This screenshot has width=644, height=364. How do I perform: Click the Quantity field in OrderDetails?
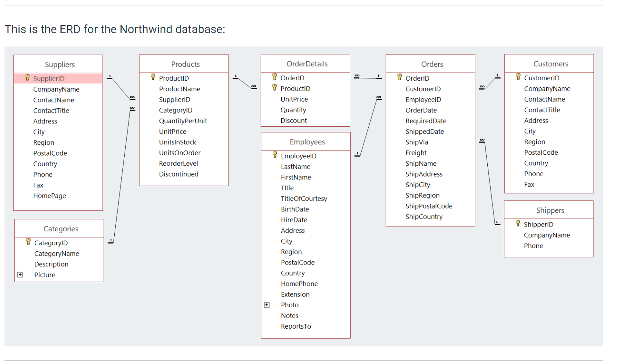coord(293,110)
